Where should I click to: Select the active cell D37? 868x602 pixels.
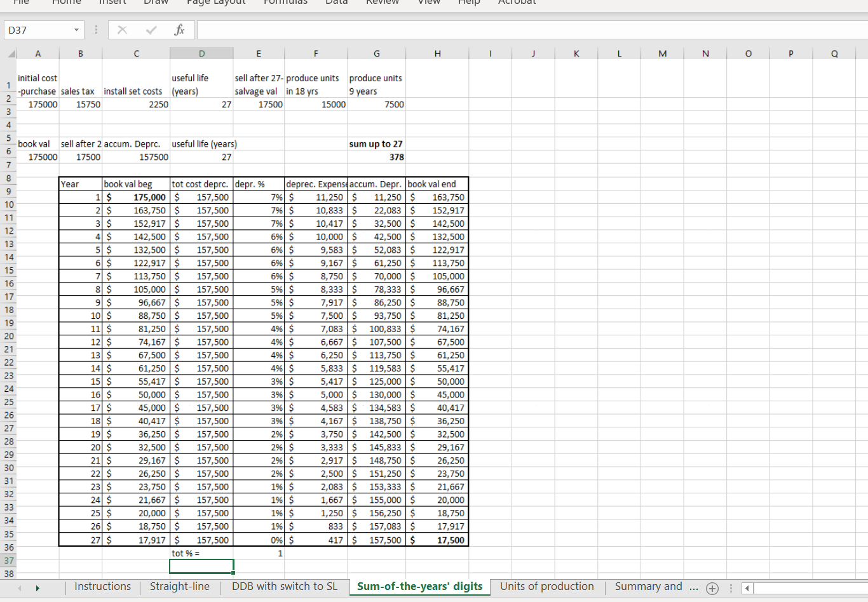[202, 566]
